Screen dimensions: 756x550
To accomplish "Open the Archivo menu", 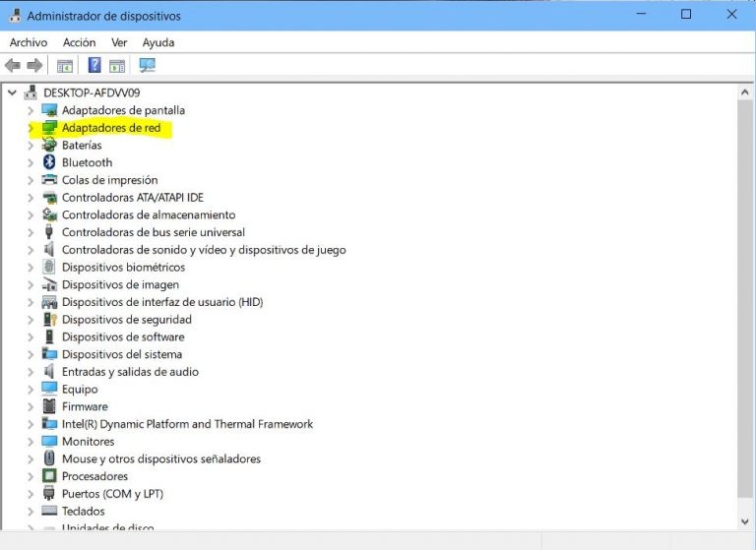I will pos(29,42).
